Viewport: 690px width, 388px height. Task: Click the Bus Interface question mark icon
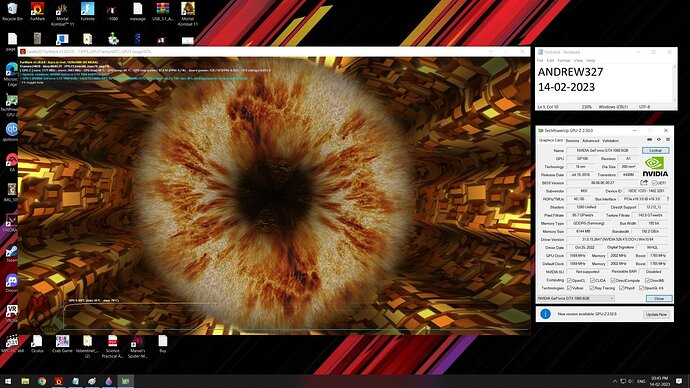(668, 199)
